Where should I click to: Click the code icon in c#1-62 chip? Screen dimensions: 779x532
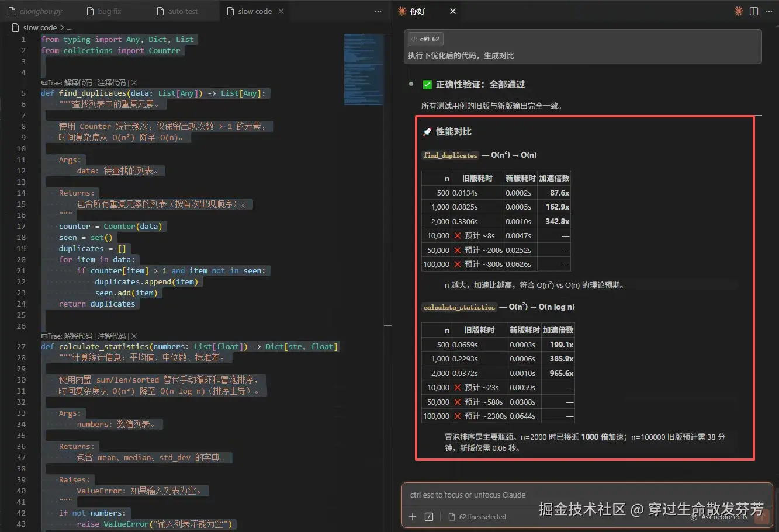414,40
